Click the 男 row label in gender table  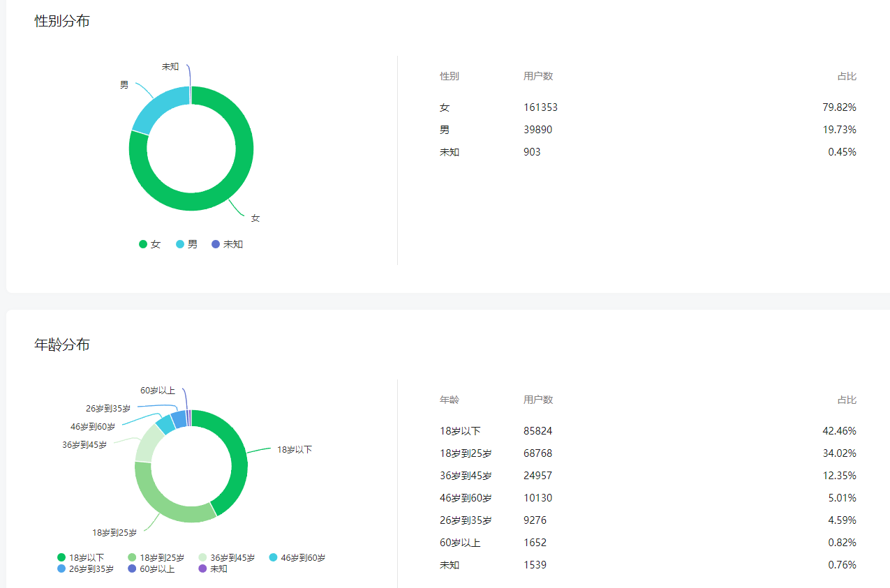[445, 130]
